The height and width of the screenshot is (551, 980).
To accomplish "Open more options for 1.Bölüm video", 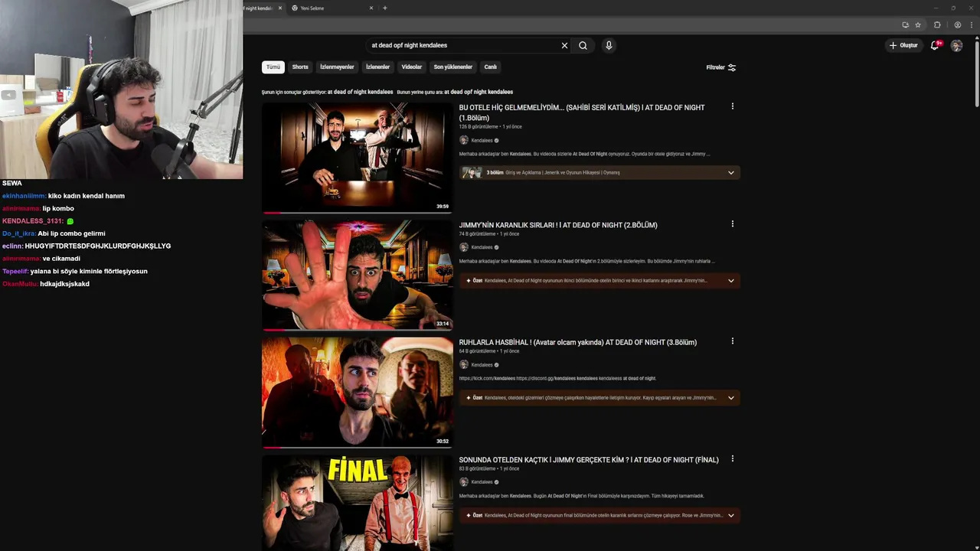I will 732,106.
